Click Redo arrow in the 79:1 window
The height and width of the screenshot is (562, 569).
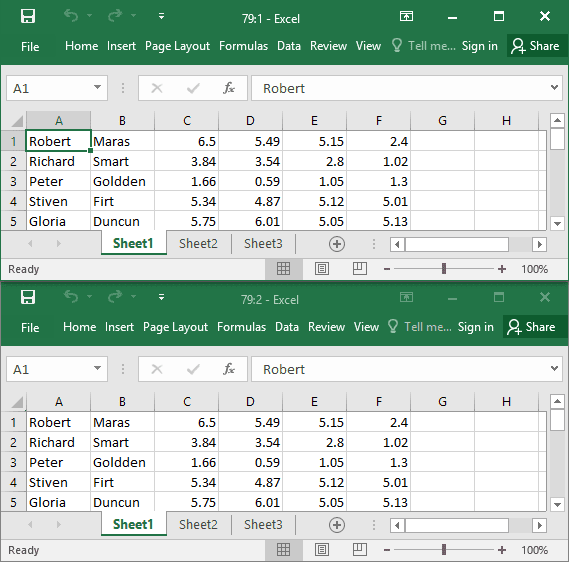[115, 16]
